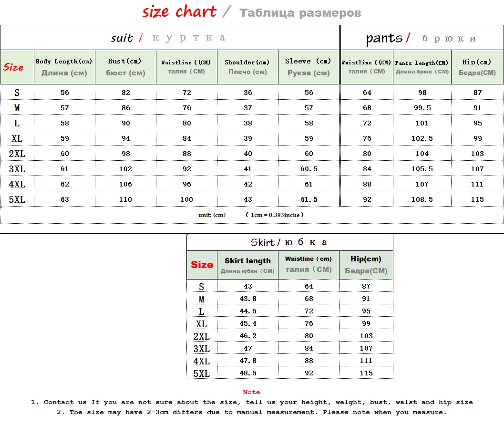The width and height of the screenshot is (504, 425).
Task: Click skirt length value '43.8' for size M
Action: pos(248,299)
